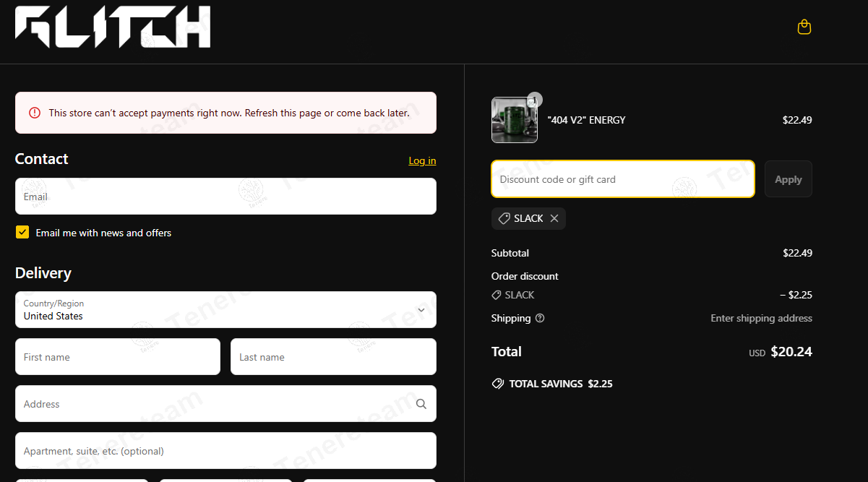Click the GLITCH store logo

coord(113,27)
